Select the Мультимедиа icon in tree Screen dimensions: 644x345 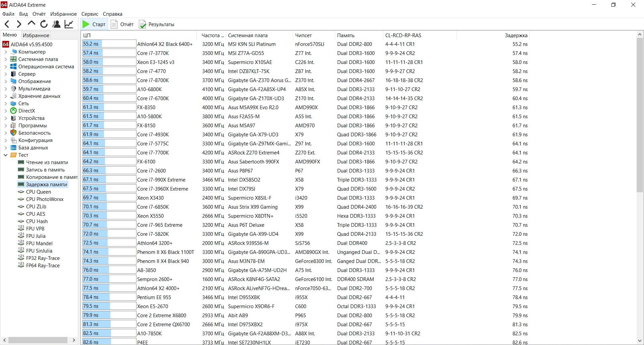(13, 89)
